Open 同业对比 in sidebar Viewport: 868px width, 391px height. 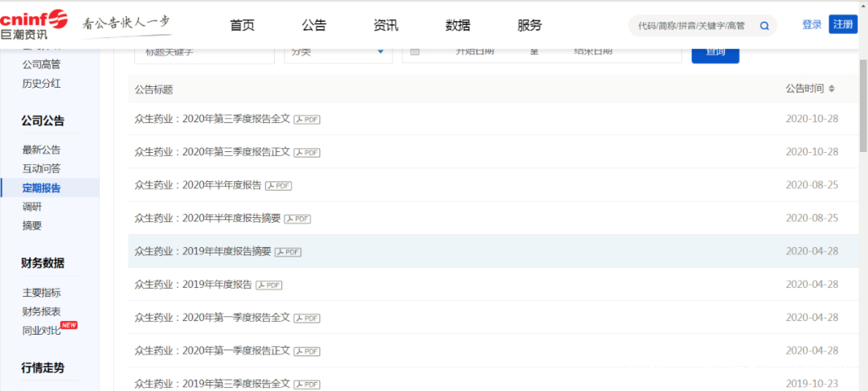pos(42,331)
